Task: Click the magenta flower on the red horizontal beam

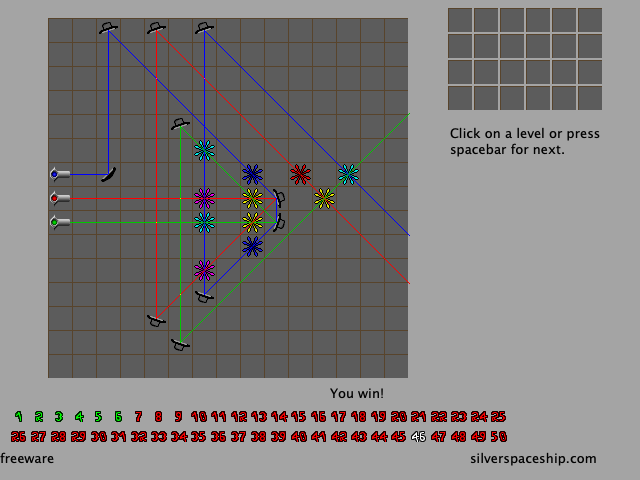Action: click(x=204, y=198)
